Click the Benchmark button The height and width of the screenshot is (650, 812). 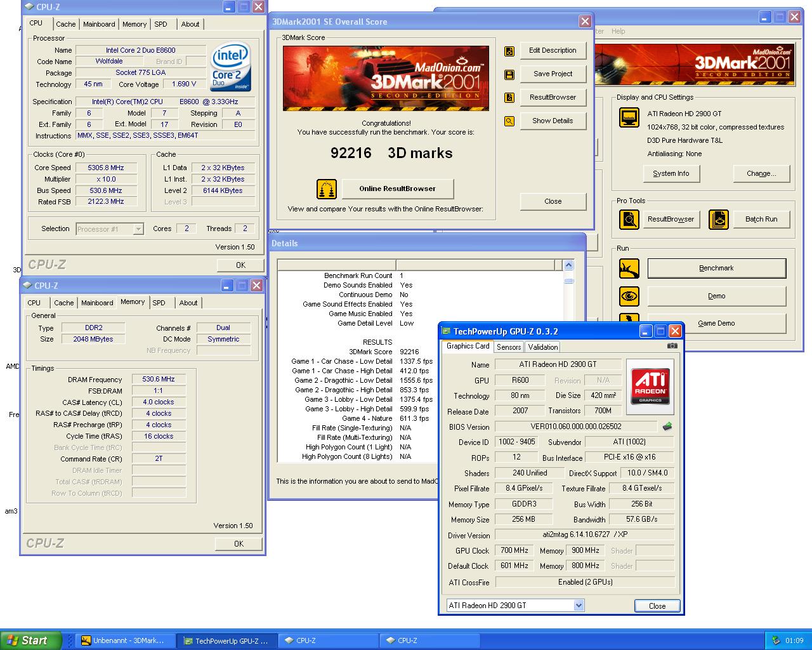tap(716, 269)
